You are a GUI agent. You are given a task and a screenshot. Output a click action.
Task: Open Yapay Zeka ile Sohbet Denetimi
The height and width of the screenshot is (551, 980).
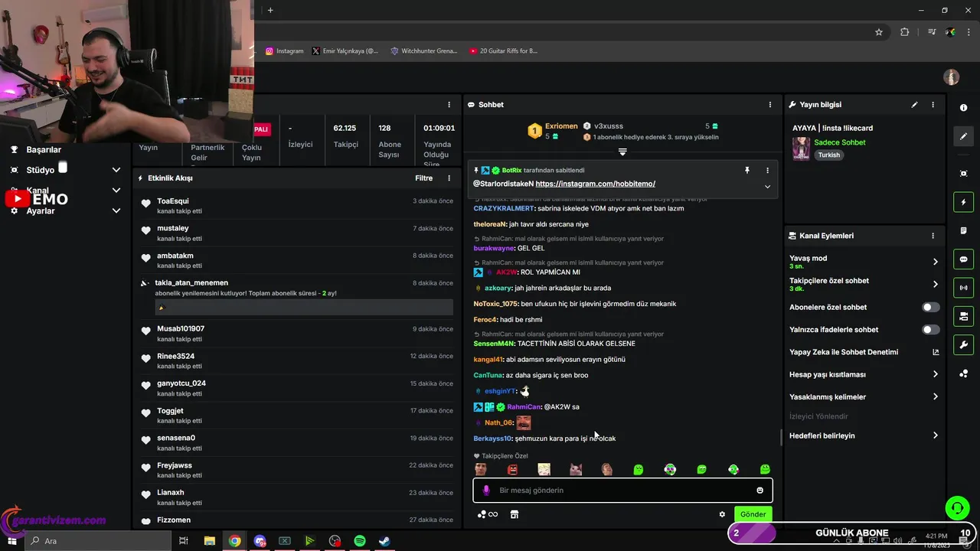point(864,352)
